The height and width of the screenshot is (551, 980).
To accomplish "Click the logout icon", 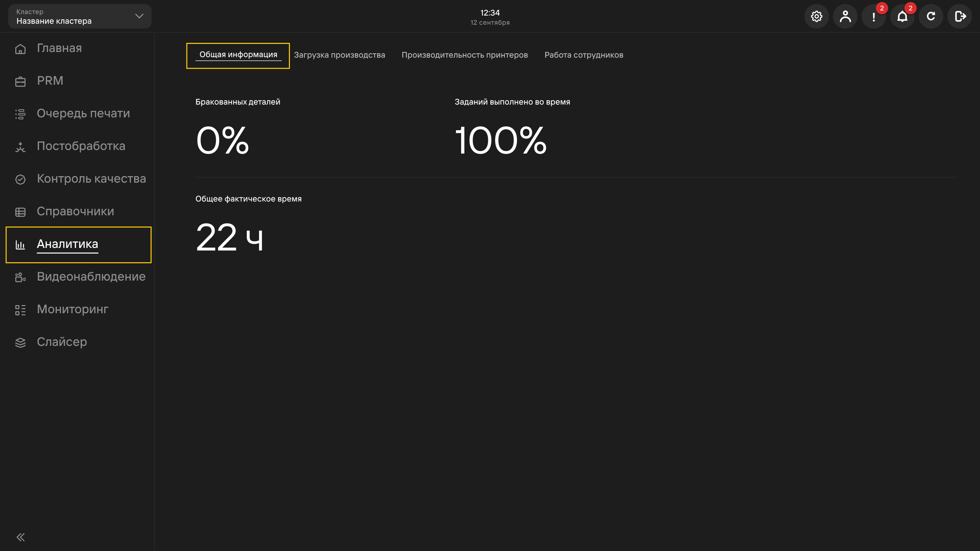I will [x=959, y=16].
